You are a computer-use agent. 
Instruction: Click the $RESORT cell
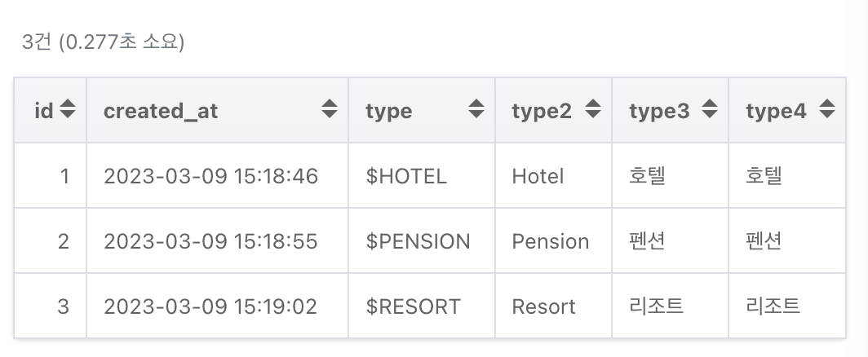coord(413,306)
